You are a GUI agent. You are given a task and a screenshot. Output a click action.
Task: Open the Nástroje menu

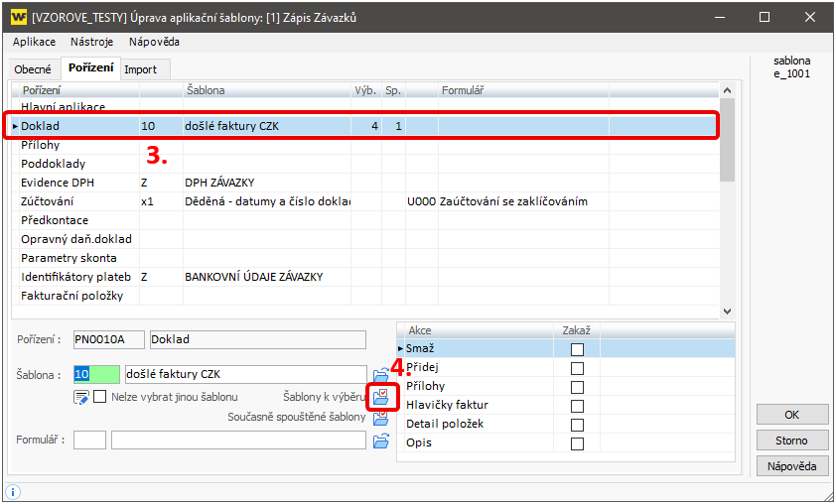pyautogui.click(x=91, y=42)
